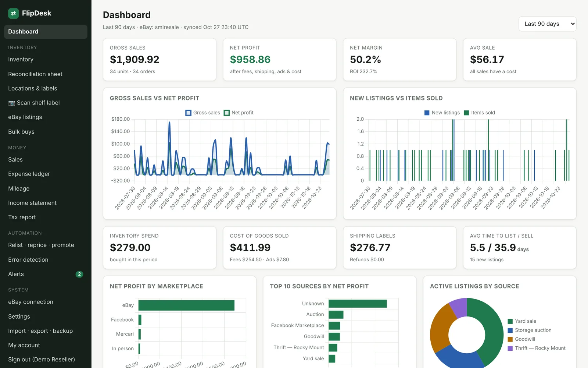Open the Reconciliation sheet page
588x368 pixels.
(x=46, y=74)
